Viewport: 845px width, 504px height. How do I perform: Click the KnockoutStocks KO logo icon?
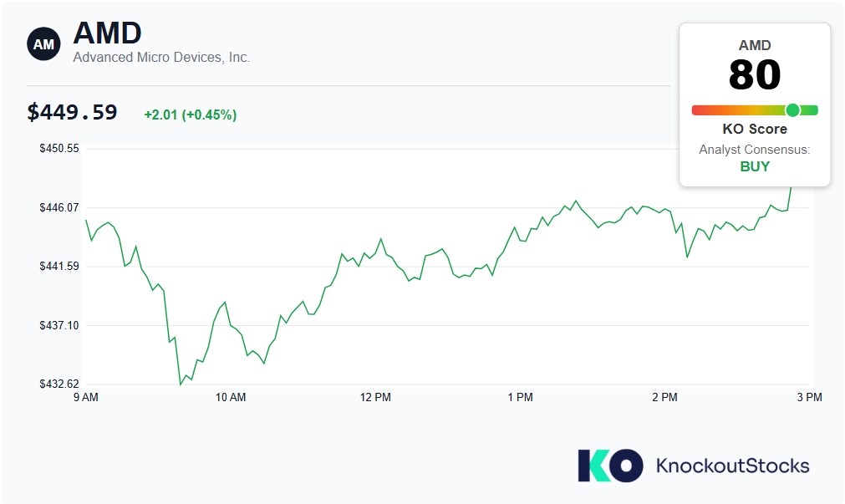click(x=610, y=466)
